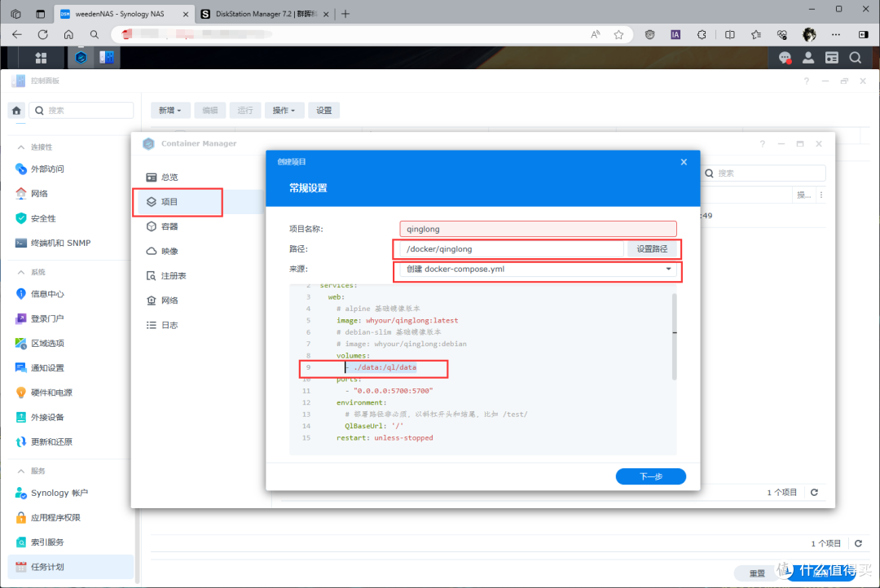The width and height of the screenshot is (880, 588).
Task: Open DSM main menu grid icon
Action: (41, 57)
